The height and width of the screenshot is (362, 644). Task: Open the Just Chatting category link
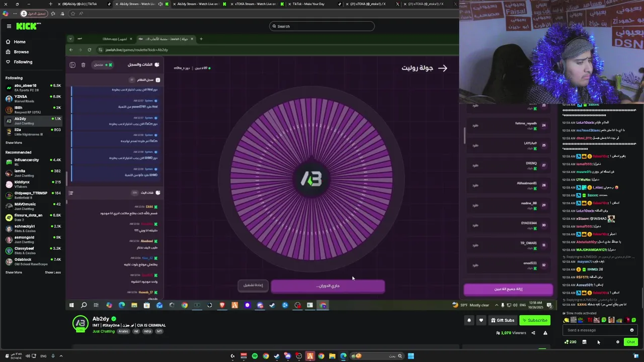point(104,331)
